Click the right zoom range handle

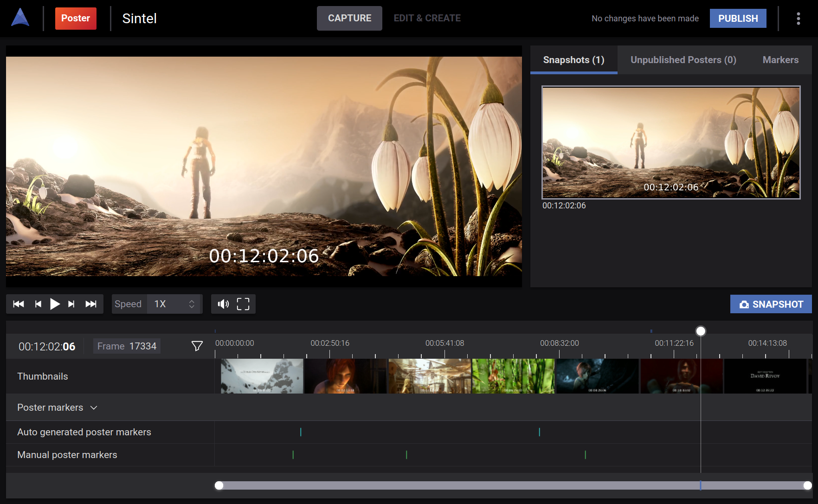tap(808, 485)
